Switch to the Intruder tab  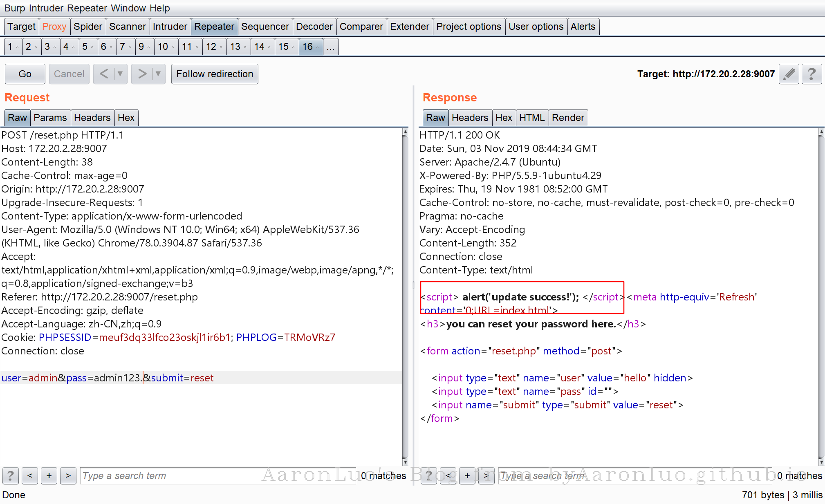point(170,27)
